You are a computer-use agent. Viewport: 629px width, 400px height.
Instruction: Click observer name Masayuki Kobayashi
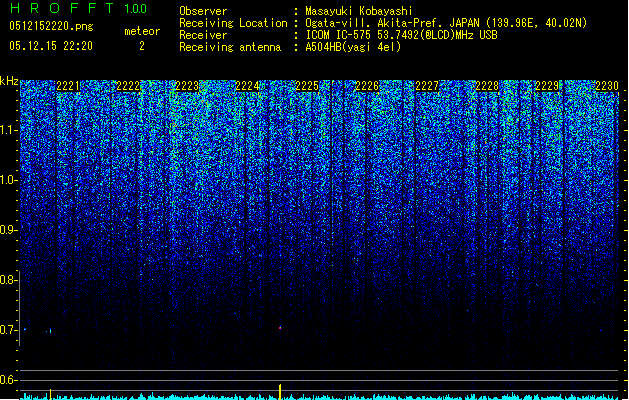click(x=359, y=11)
